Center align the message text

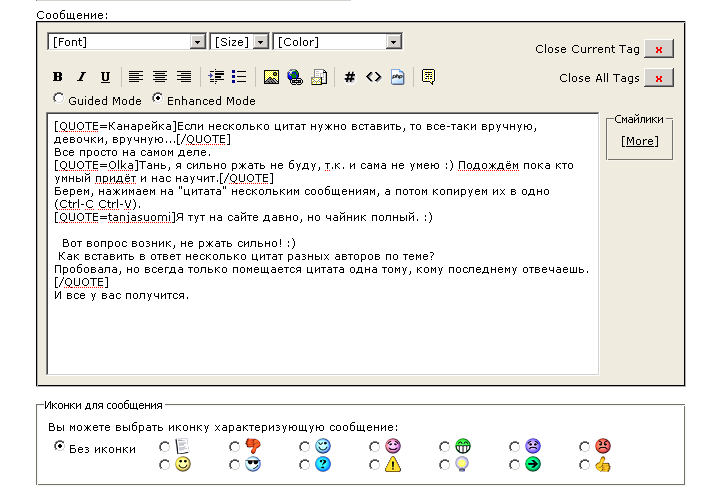point(160,77)
